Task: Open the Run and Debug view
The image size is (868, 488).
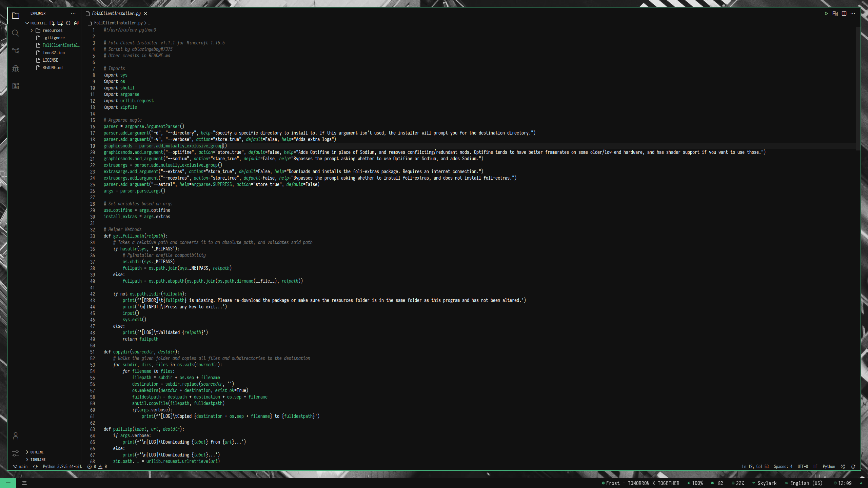Action: click(16, 68)
